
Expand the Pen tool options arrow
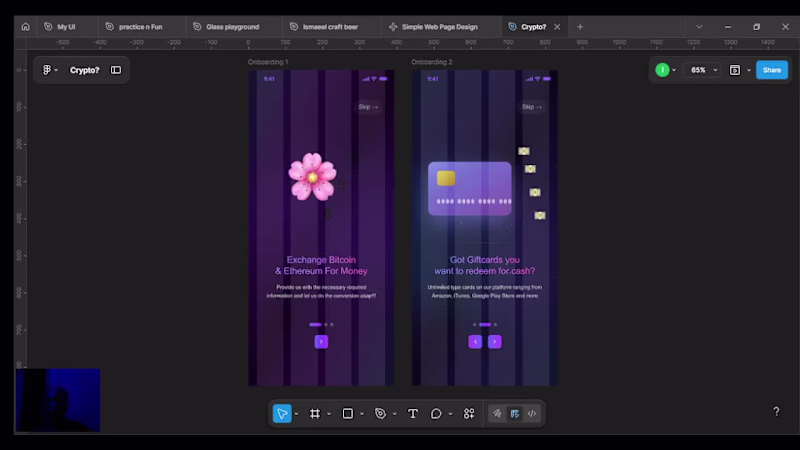tap(394, 414)
